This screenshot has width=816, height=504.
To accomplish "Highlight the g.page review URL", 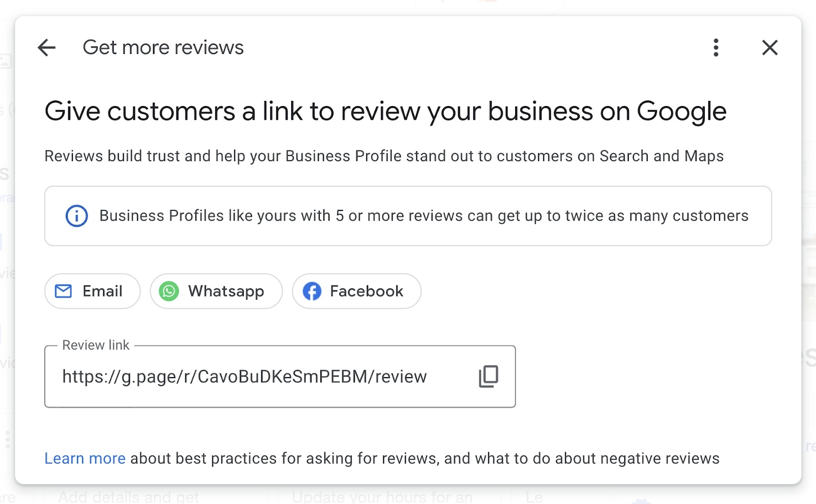I will (x=244, y=377).
